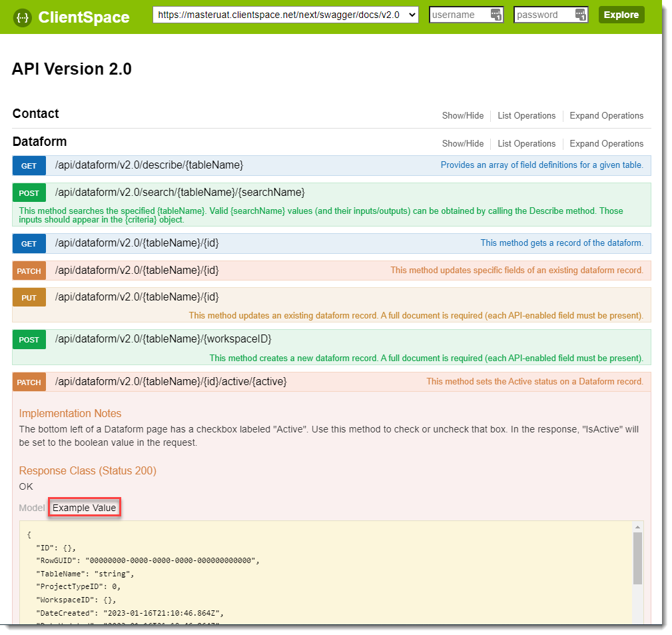Open 'Provides an array of field definitions' description

[541, 165]
